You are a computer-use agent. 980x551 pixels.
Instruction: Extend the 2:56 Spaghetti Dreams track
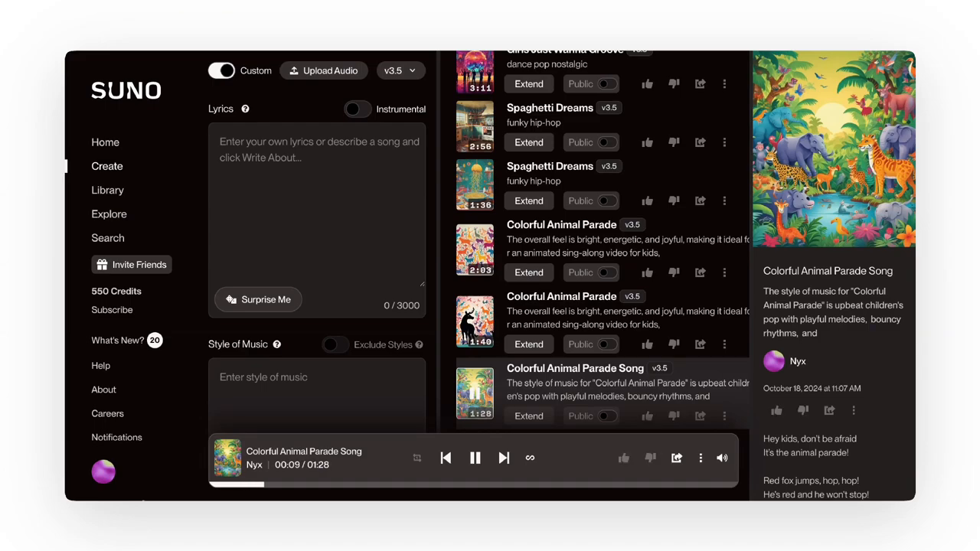click(529, 142)
